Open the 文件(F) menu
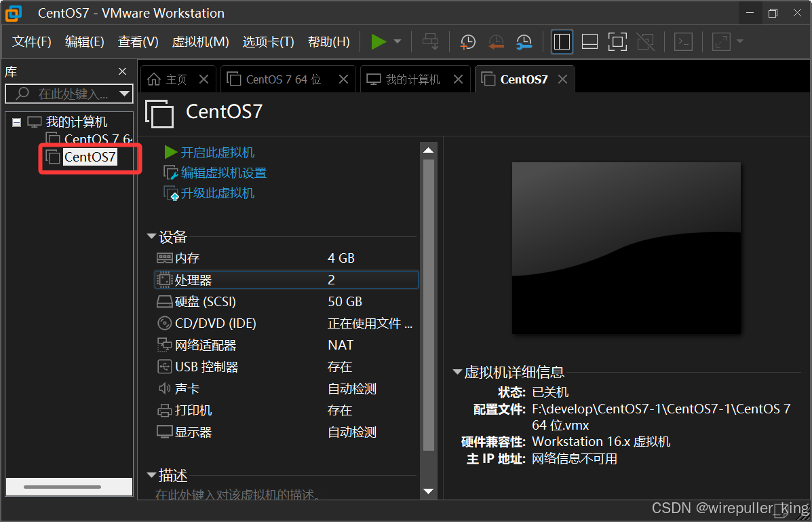The width and height of the screenshot is (812, 522). click(32, 41)
